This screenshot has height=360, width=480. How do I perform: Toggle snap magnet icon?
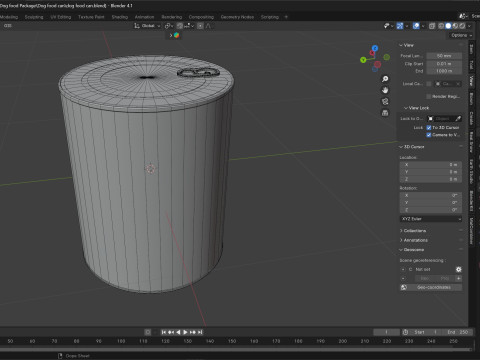pos(180,26)
